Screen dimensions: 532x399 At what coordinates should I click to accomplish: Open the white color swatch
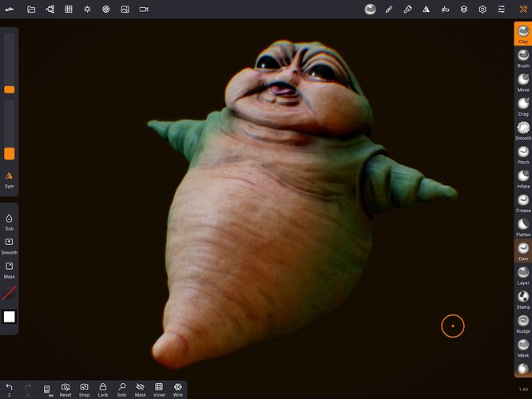pos(9,317)
